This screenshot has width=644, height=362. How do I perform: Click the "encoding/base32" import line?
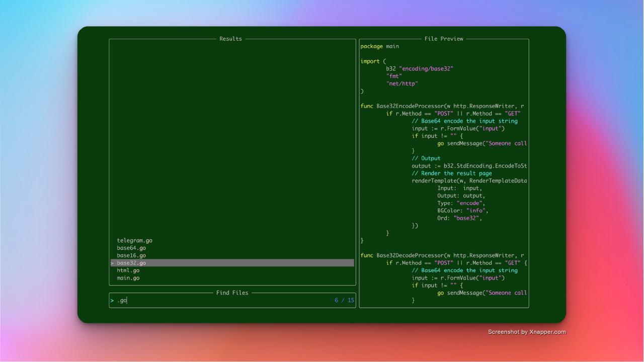pyautogui.click(x=420, y=68)
